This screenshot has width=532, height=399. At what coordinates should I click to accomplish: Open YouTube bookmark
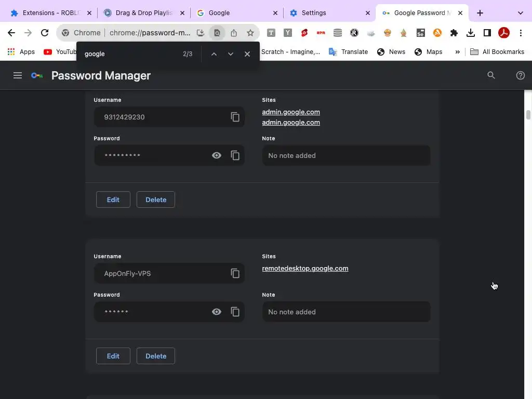60,52
